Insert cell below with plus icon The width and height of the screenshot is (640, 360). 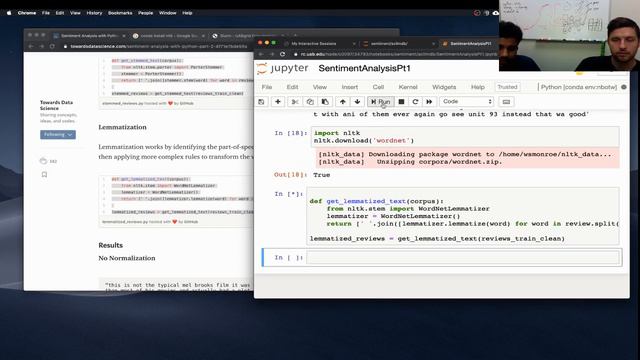pos(278,102)
